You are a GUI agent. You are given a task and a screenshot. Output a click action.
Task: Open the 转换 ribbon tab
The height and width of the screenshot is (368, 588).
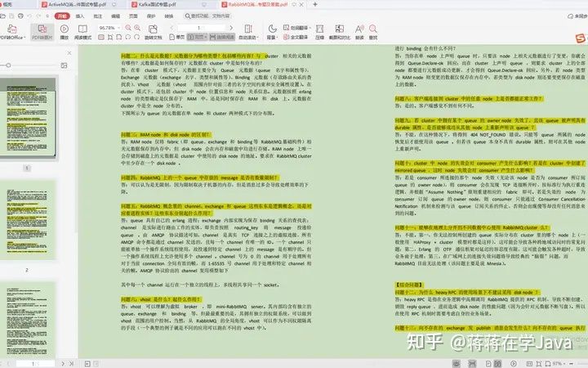click(x=169, y=16)
